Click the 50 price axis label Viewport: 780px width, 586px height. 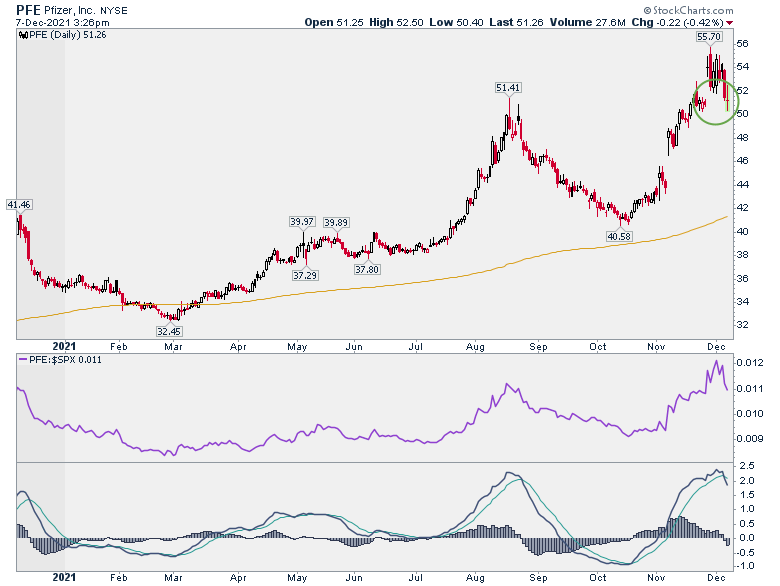(x=743, y=114)
